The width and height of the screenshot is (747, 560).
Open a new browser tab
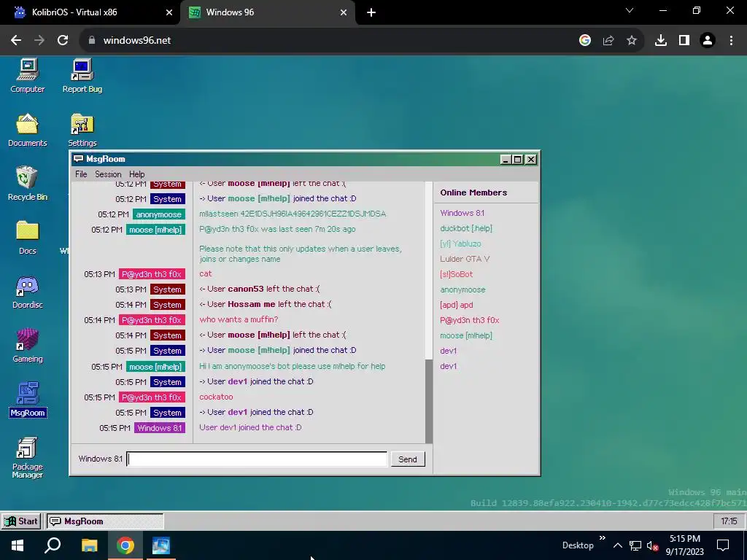point(371,12)
